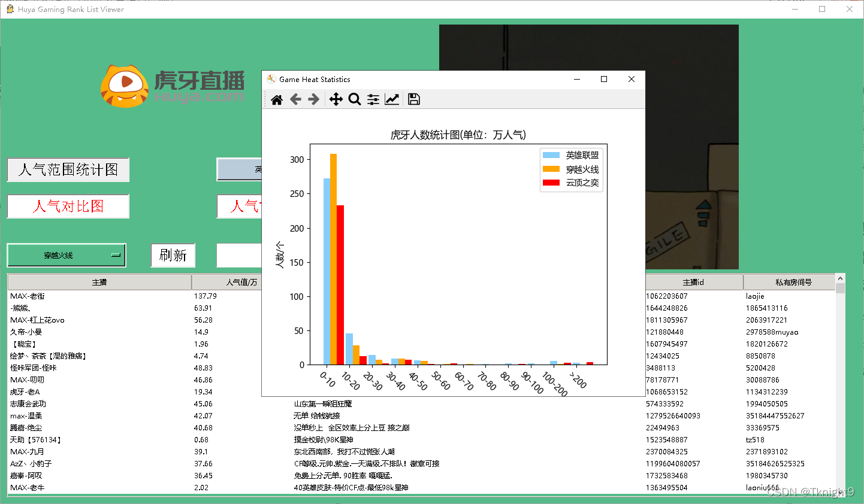This screenshot has width=864, height=504.
Task: Click the 主播id cell 1279526640093
Action: (673, 416)
